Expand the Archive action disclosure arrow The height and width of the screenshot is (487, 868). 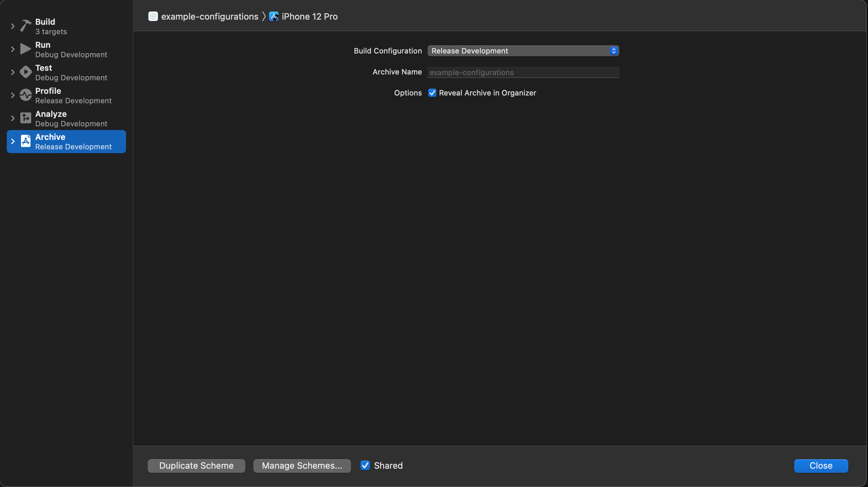[13, 141]
